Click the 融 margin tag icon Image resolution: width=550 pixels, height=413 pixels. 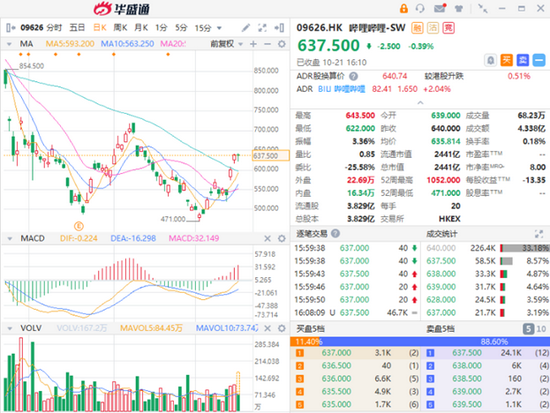pos(417,28)
